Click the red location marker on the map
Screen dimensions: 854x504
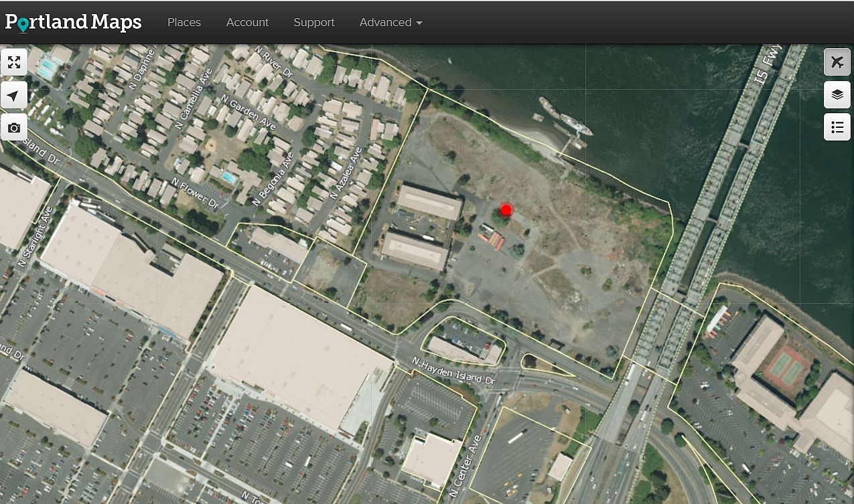pyautogui.click(x=506, y=210)
